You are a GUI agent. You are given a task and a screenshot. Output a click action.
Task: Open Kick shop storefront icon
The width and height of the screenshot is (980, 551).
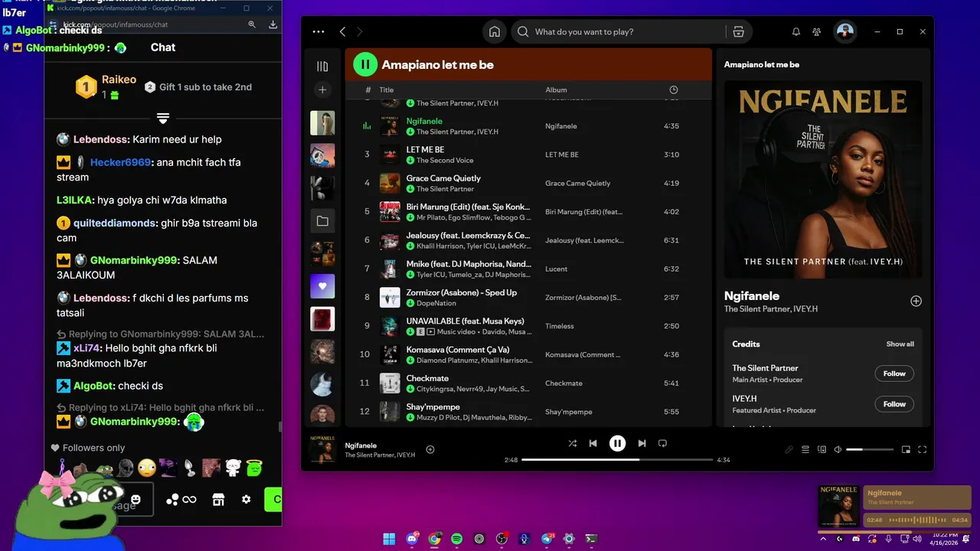pos(218,499)
